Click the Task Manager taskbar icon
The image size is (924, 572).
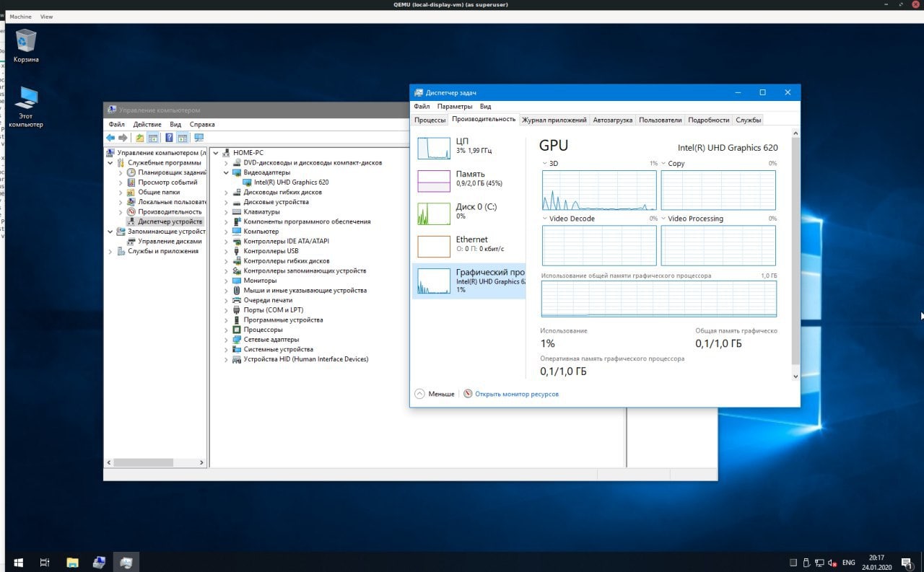click(126, 562)
